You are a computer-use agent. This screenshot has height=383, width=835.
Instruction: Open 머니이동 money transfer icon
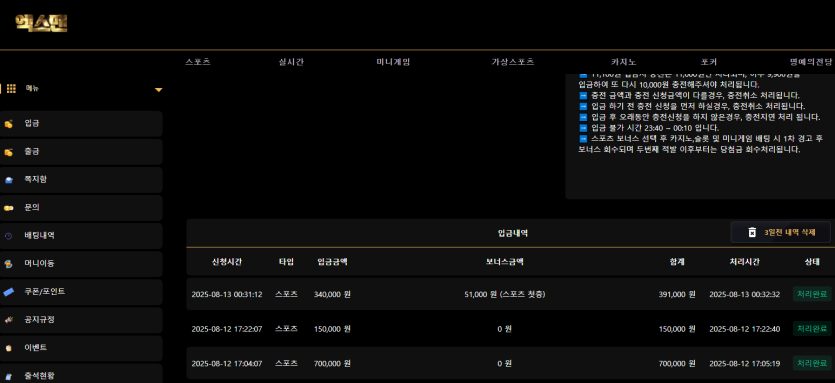pyautogui.click(x=9, y=264)
